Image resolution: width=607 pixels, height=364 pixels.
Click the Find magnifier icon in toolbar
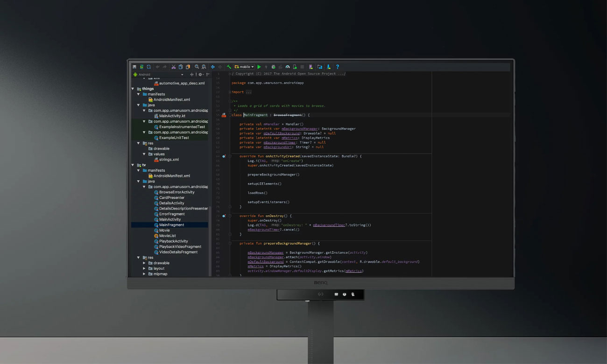coord(197,67)
